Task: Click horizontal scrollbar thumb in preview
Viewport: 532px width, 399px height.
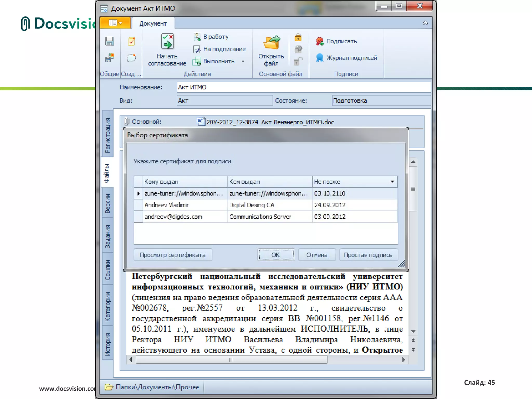Action: point(231,360)
